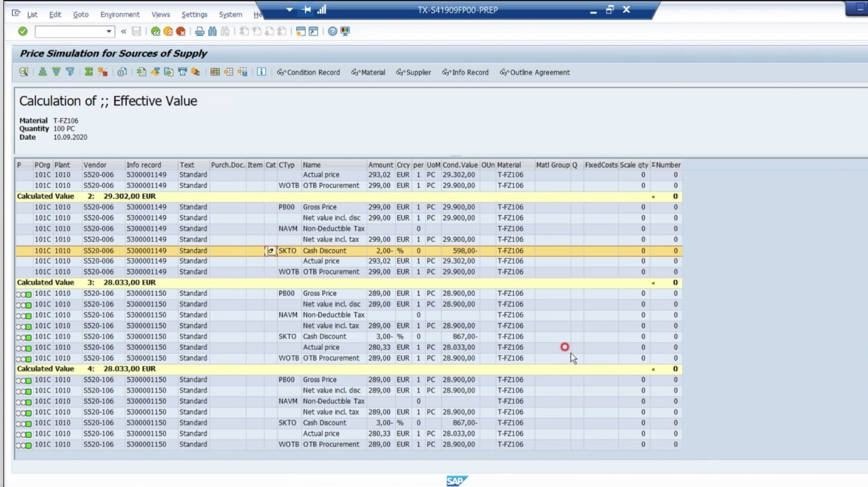The width and height of the screenshot is (868, 487).
Task: Click the Customize Local Layout icon
Action: pyautogui.click(x=345, y=31)
